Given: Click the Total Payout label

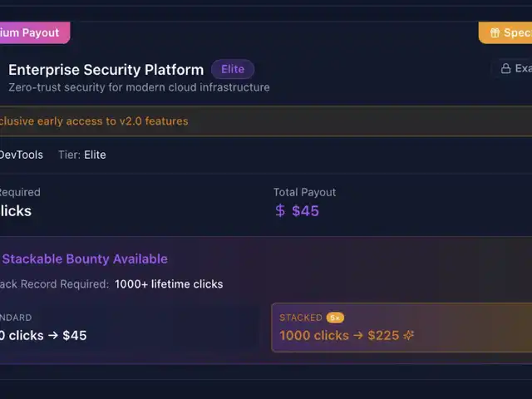Looking at the screenshot, I should (x=304, y=192).
